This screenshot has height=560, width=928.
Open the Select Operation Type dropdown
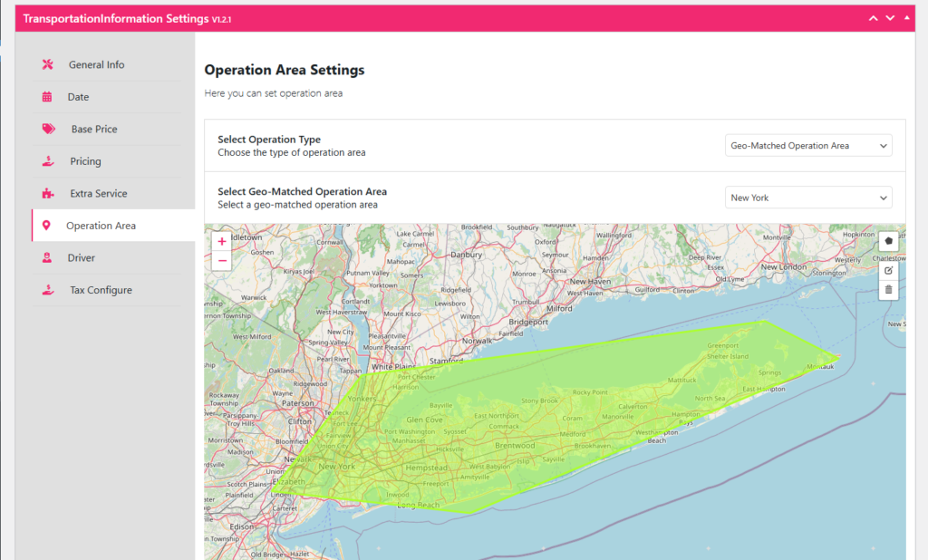pos(807,145)
